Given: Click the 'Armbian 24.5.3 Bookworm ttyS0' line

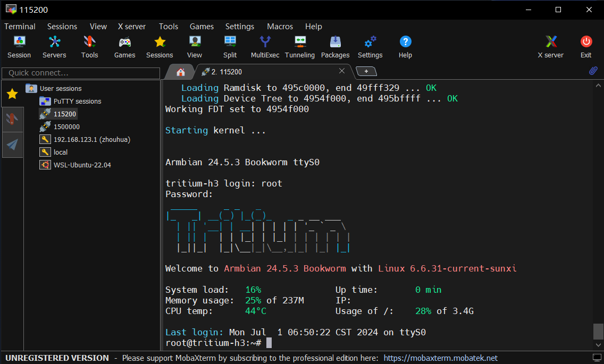Looking at the screenshot, I should (242, 162).
